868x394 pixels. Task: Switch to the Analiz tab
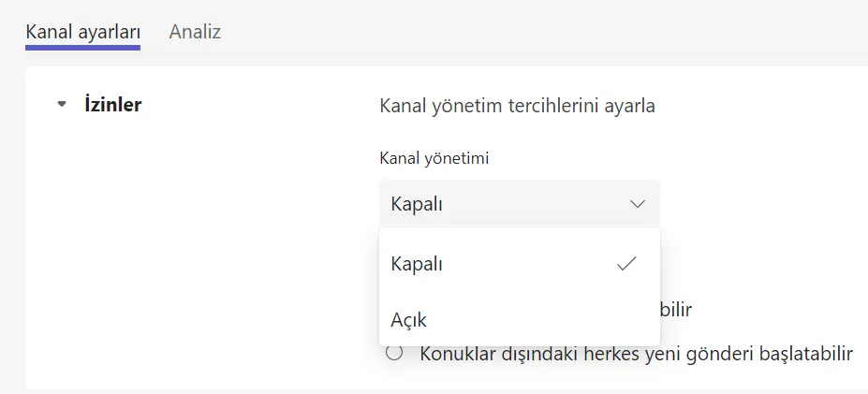point(195,32)
